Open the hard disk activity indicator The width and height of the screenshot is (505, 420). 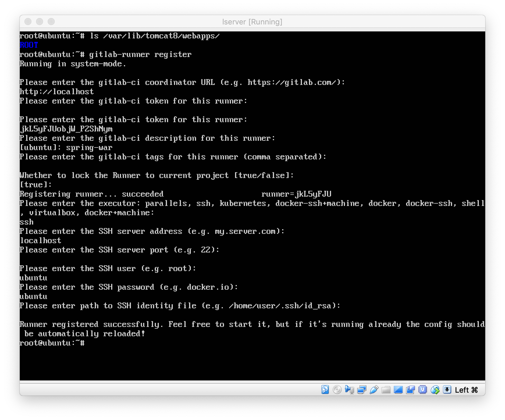click(x=325, y=389)
